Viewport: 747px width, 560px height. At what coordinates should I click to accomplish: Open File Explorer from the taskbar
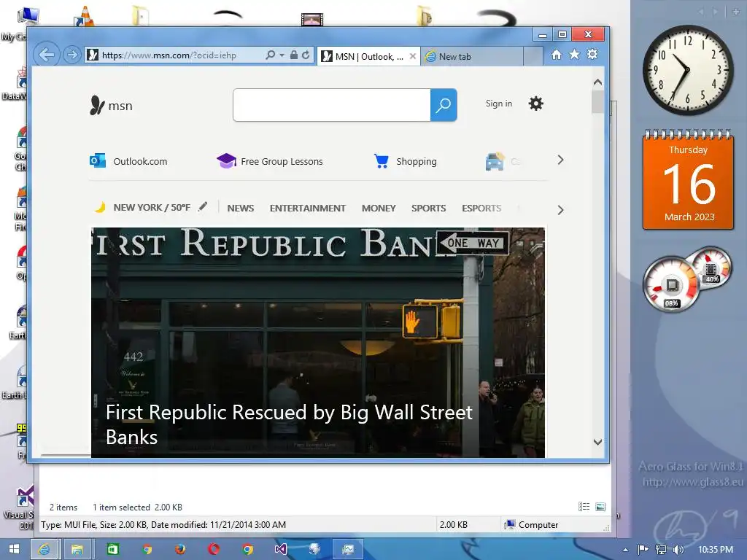(x=77, y=549)
